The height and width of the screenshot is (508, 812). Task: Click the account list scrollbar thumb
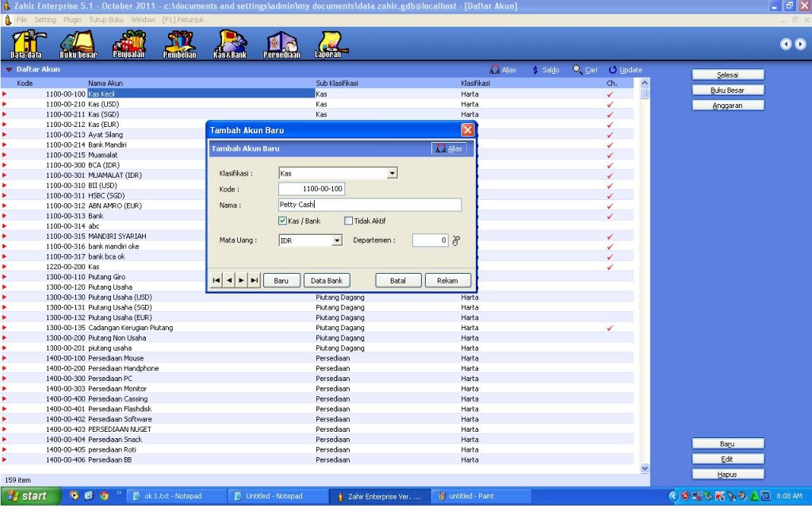645,94
